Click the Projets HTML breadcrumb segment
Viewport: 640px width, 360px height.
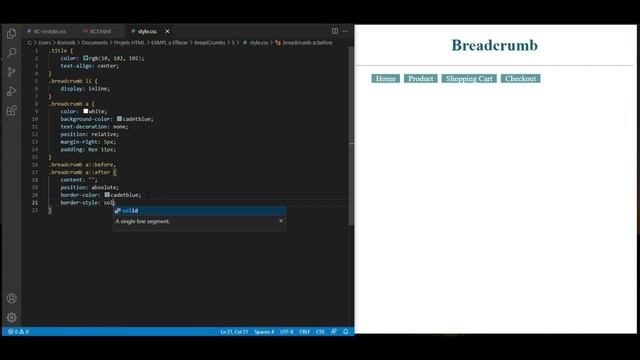tap(129, 42)
